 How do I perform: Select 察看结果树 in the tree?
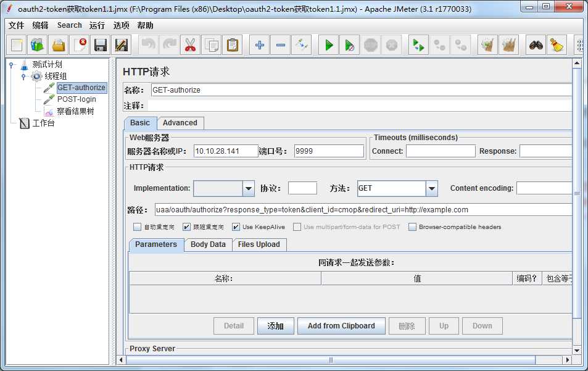[x=75, y=111]
